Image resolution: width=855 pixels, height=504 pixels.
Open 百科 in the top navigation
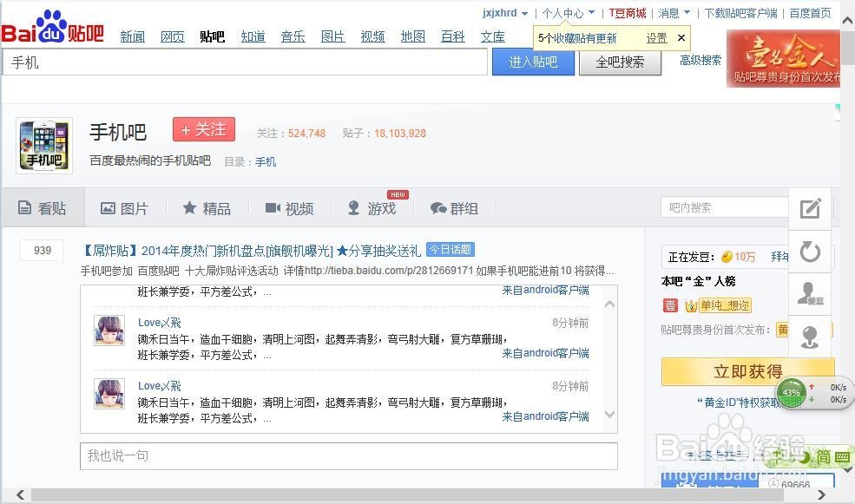point(452,36)
